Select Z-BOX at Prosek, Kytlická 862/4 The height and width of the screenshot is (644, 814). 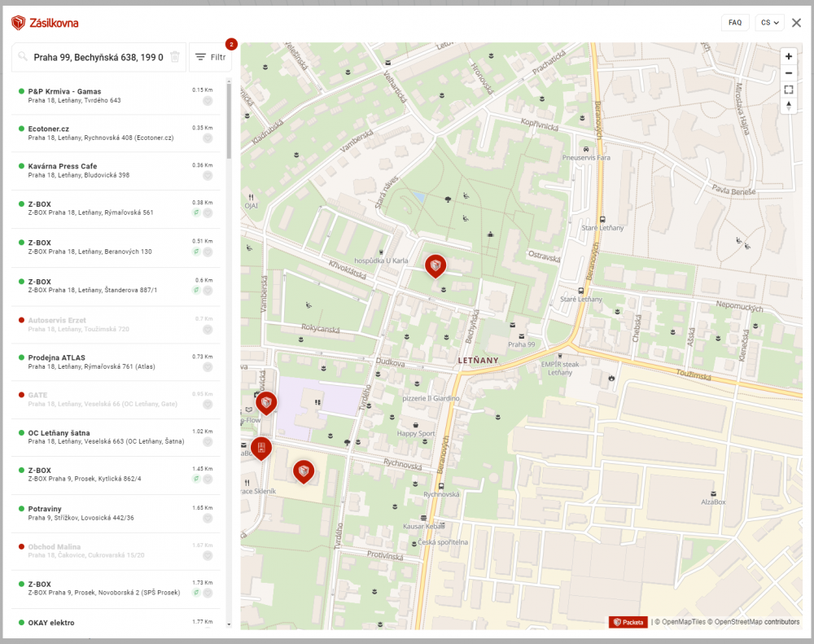coord(116,475)
